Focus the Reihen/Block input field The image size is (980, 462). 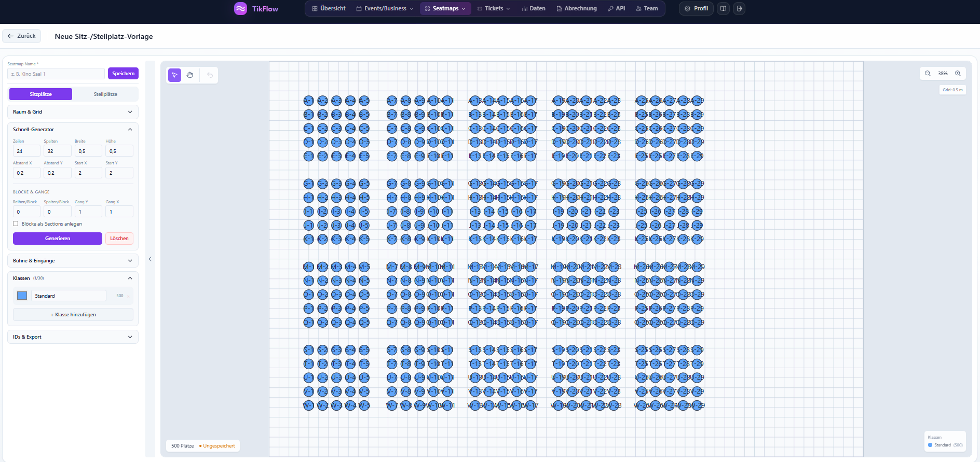(x=26, y=212)
